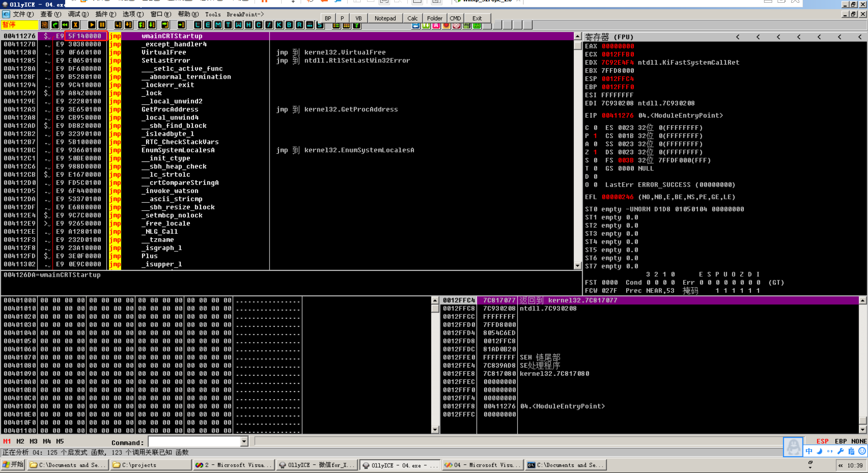The image size is (868, 473).
Task: Toggle ESP stack addressing mode
Action: pyautogui.click(x=822, y=441)
